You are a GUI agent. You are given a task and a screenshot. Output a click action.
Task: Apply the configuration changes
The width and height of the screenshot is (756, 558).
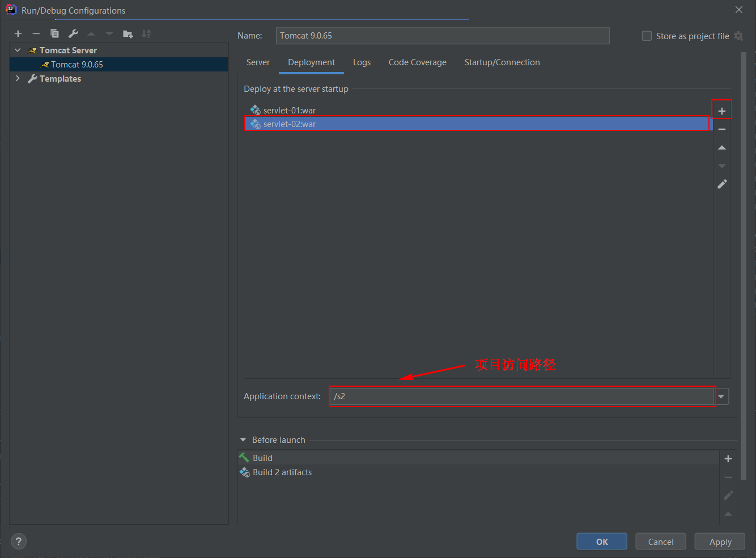pos(720,542)
